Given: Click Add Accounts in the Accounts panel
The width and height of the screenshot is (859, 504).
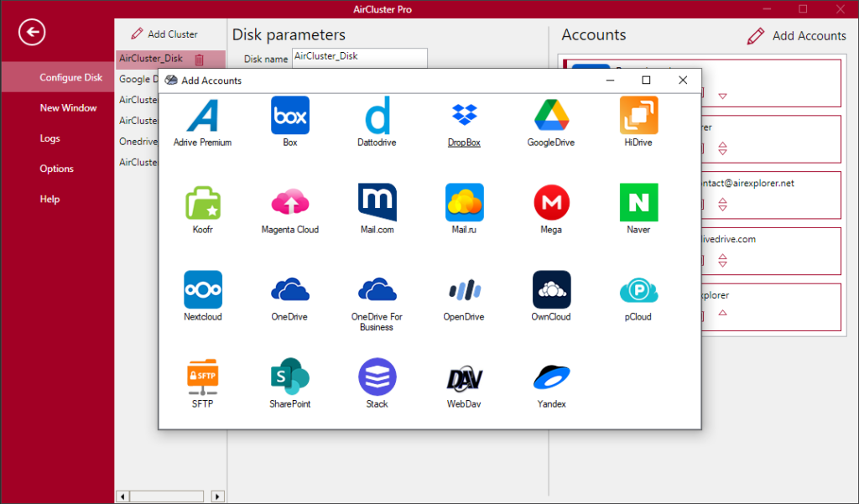Looking at the screenshot, I should 797,35.
